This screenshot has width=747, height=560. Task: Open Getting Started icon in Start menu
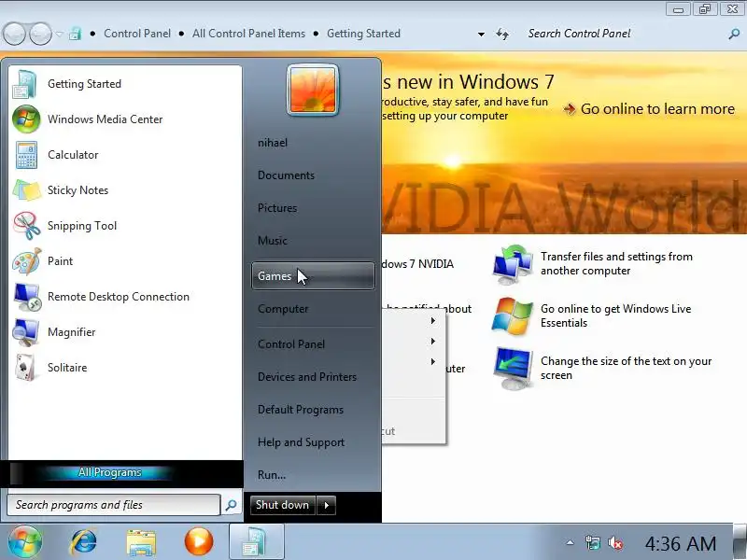25,84
